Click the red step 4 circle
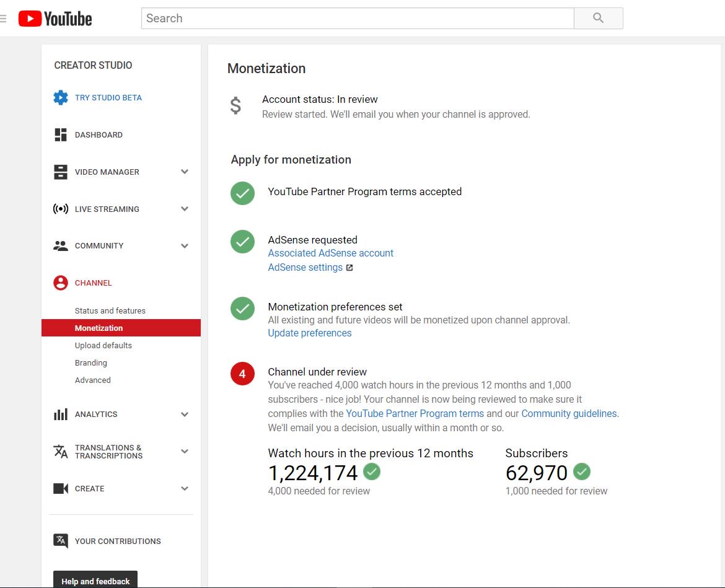725x588 pixels. 243,374
